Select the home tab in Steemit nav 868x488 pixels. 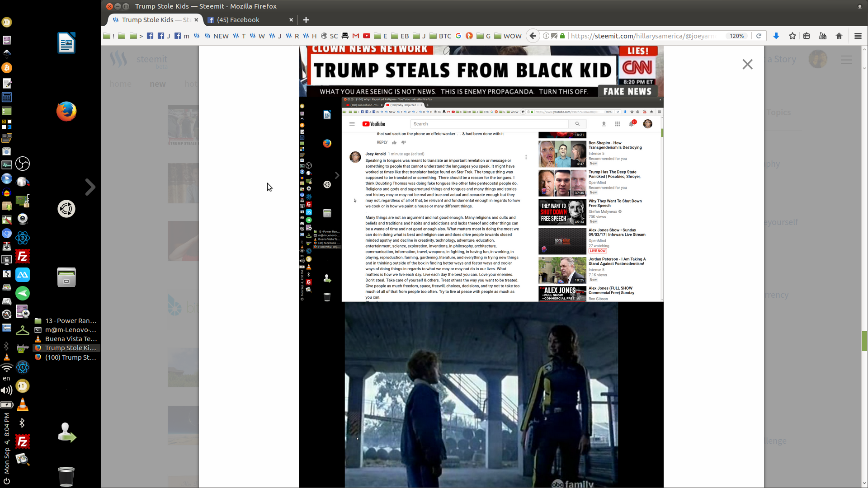120,84
